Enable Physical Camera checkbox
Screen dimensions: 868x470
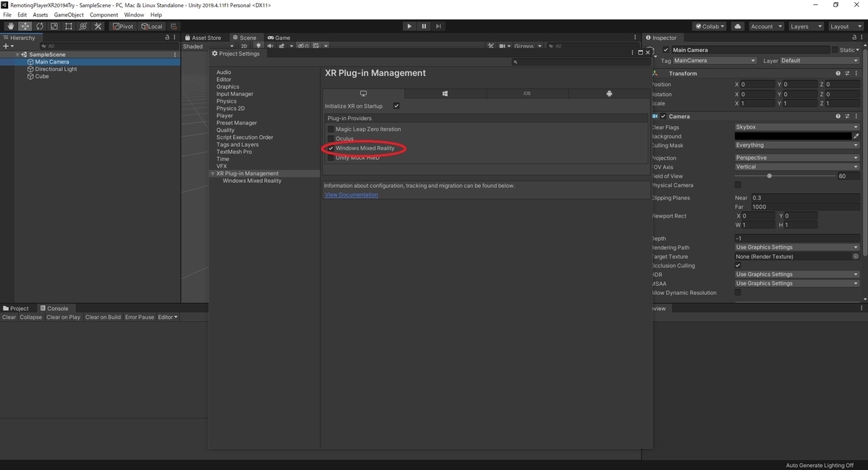[x=738, y=185]
